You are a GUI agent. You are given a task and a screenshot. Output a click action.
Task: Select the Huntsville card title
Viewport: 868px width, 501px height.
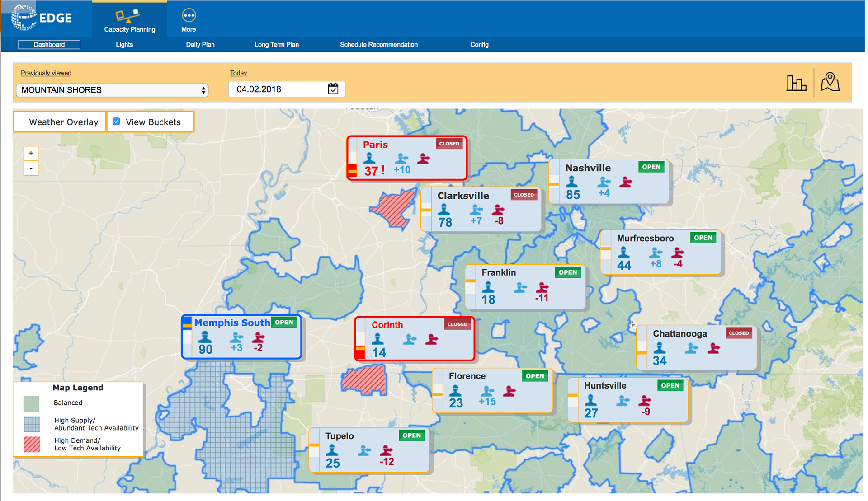click(x=605, y=385)
